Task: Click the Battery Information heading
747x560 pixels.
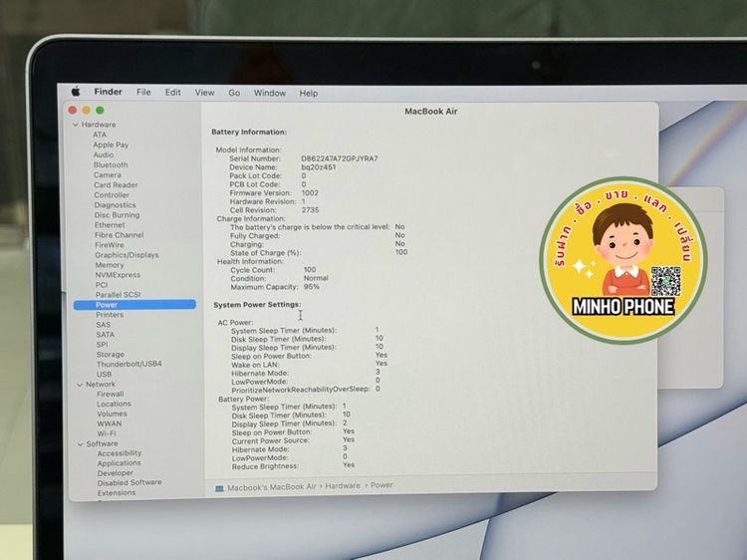Action: pos(249,132)
